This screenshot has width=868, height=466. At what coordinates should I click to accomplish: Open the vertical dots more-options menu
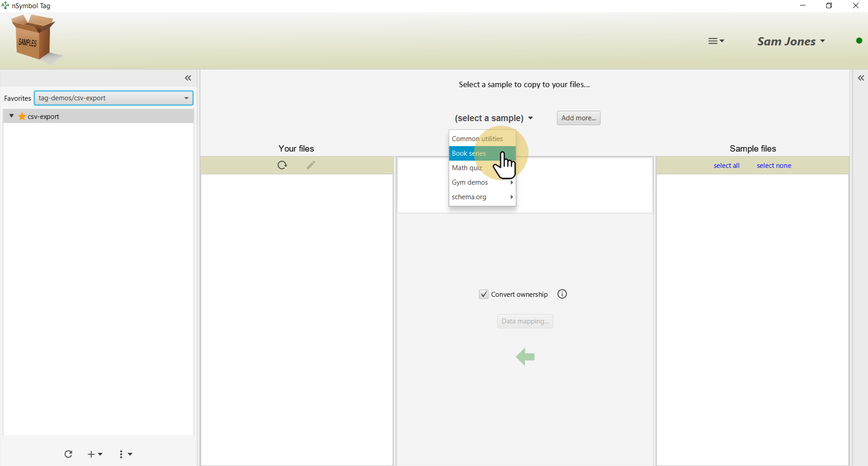pos(126,454)
